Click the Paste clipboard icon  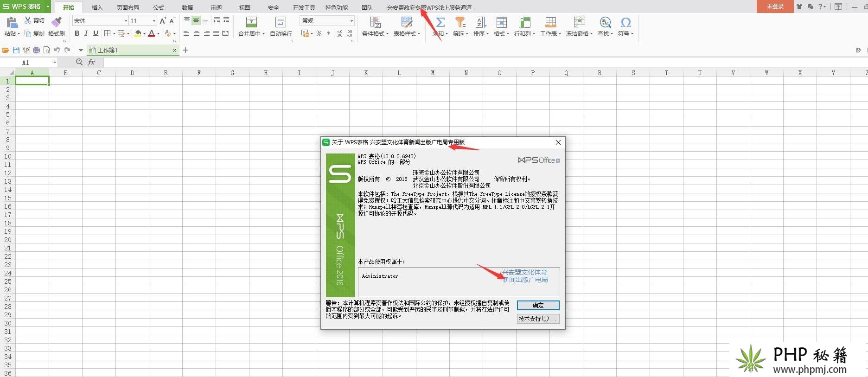click(x=12, y=22)
